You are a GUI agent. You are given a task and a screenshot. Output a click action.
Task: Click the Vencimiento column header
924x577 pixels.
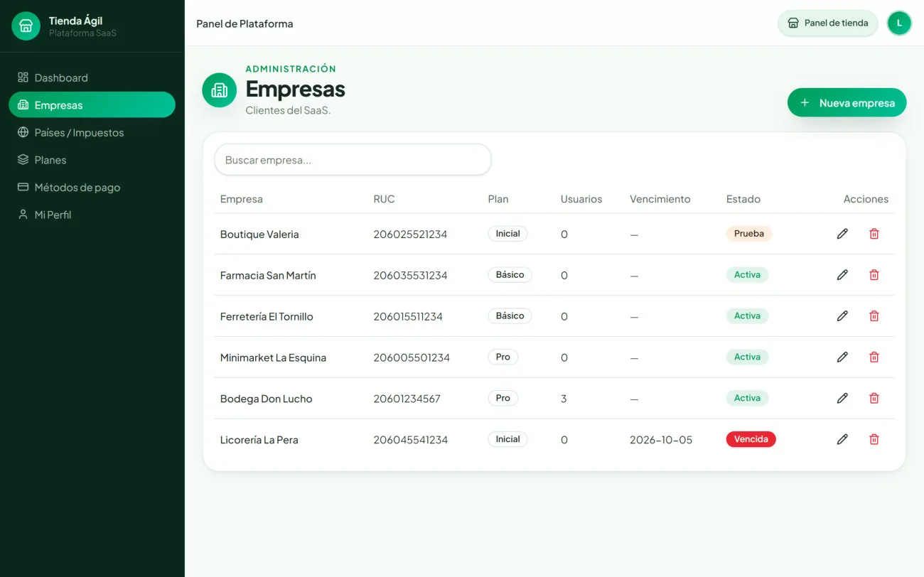(x=660, y=199)
